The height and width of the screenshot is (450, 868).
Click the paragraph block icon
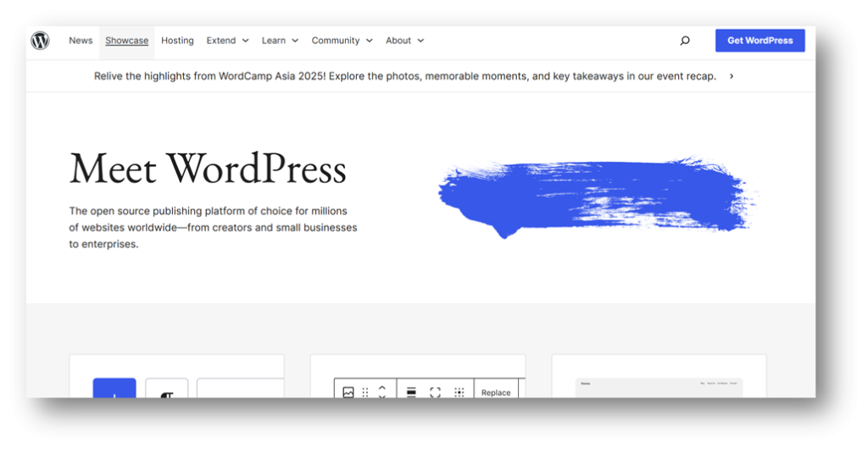167,389
